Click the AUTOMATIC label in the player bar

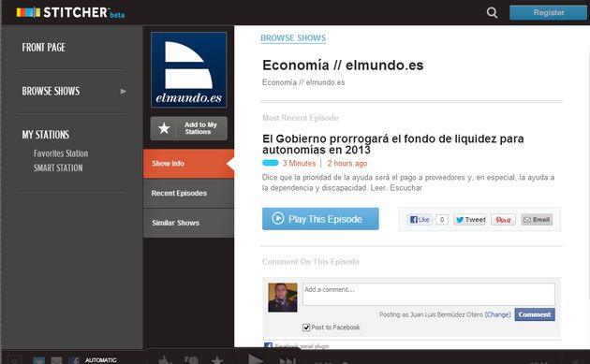[101, 360]
